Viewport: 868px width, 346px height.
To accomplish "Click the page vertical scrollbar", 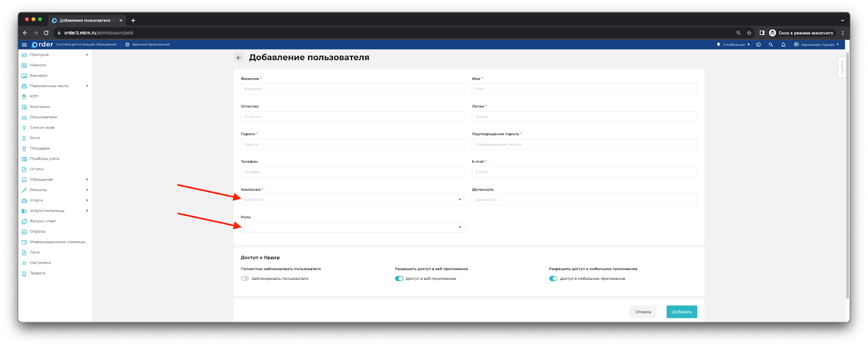I will [x=847, y=174].
